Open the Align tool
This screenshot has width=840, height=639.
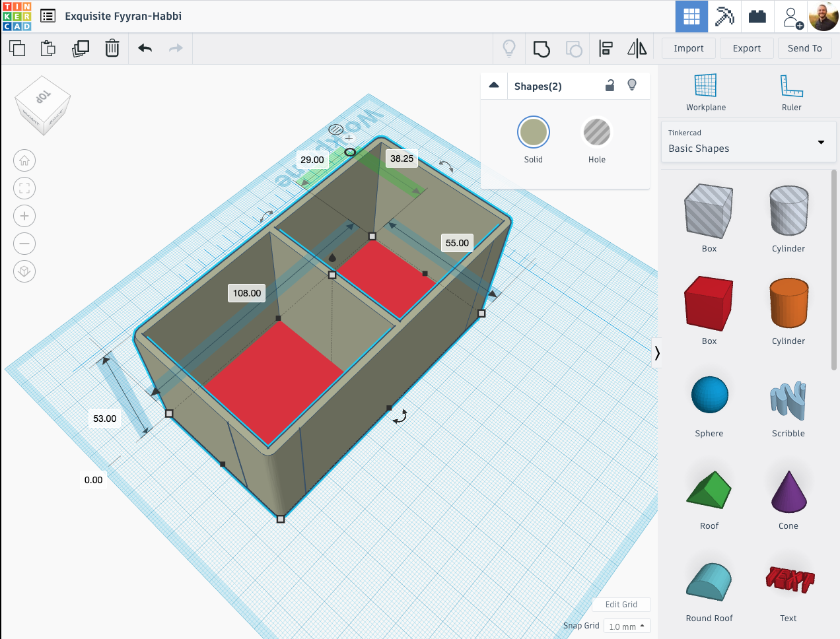606,49
